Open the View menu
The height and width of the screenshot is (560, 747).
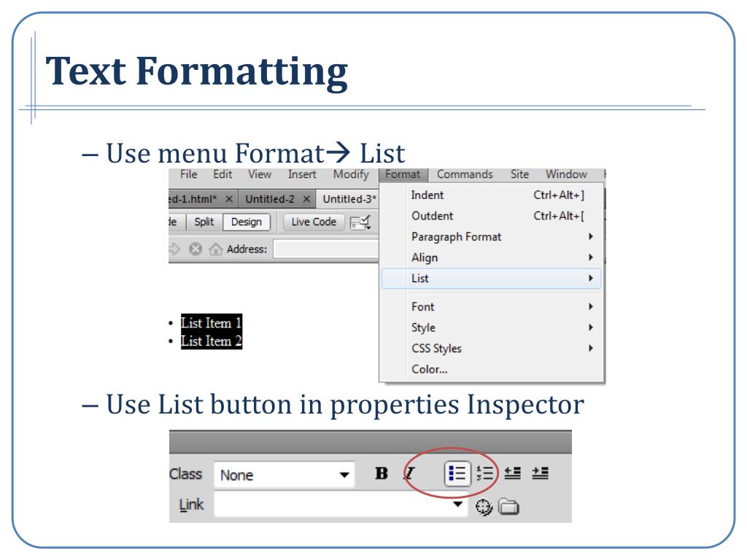click(x=260, y=174)
